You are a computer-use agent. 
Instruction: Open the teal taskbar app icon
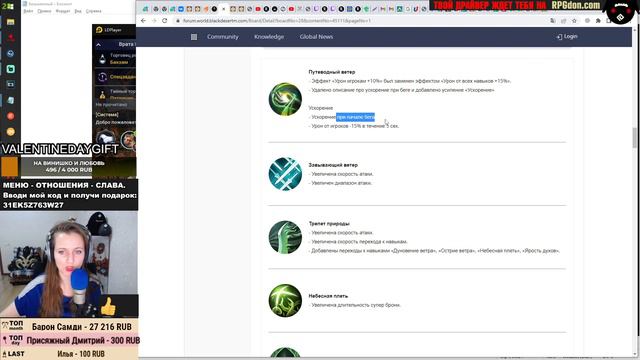point(11,69)
